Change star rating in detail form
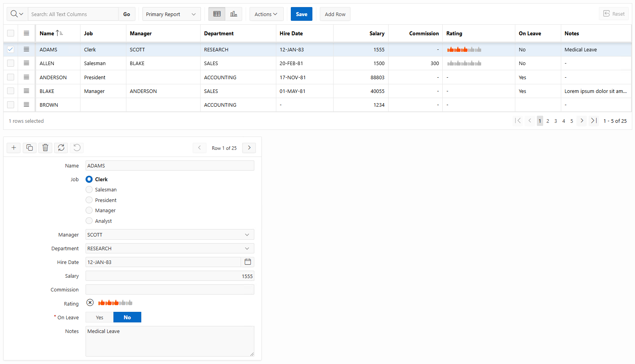 tap(115, 303)
